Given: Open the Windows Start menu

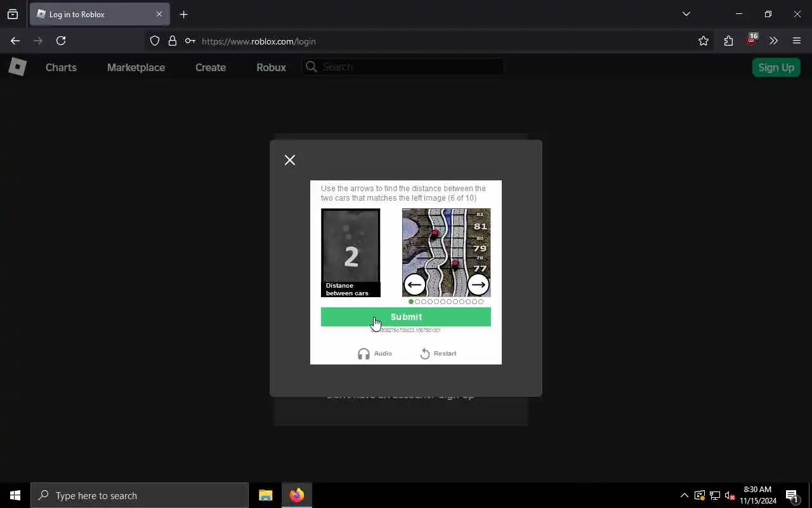Looking at the screenshot, I should point(15,495).
